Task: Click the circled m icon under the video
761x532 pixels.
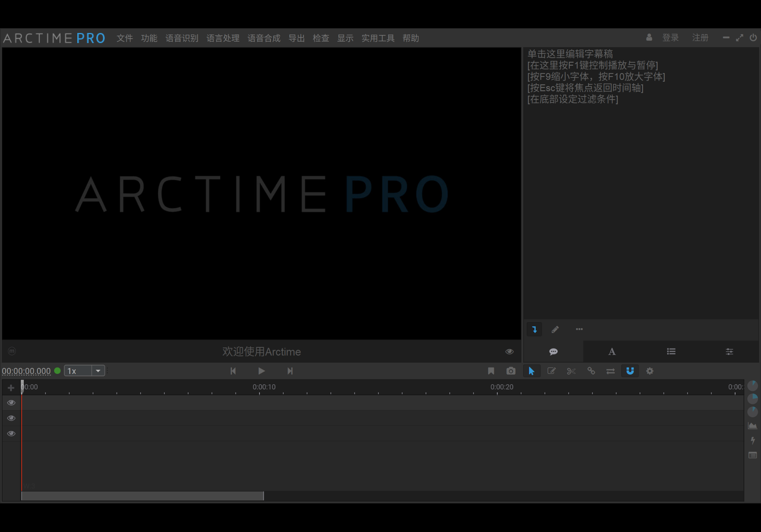Action: [12, 351]
